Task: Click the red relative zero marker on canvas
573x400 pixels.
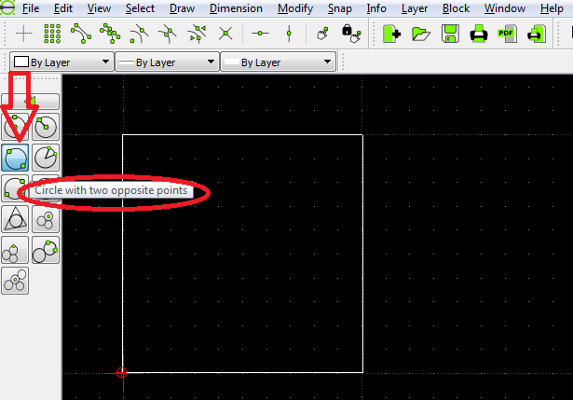Action: pyautogui.click(x=122, y=373)
